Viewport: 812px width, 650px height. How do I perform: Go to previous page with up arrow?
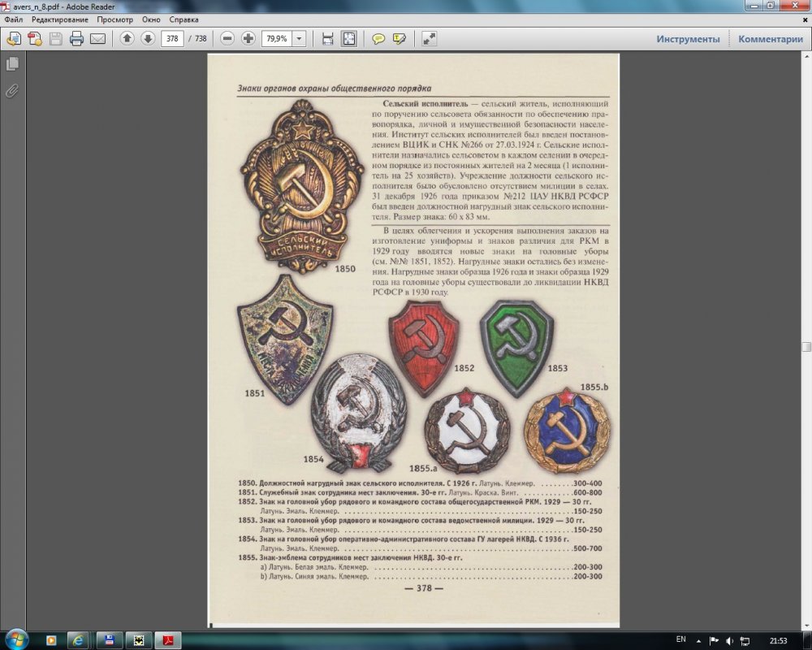pos(127,38)
